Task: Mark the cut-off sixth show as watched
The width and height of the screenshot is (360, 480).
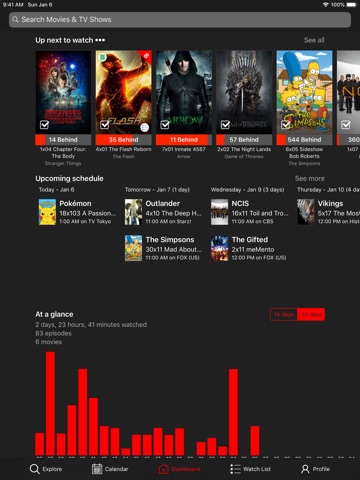Action: point(346,125)
